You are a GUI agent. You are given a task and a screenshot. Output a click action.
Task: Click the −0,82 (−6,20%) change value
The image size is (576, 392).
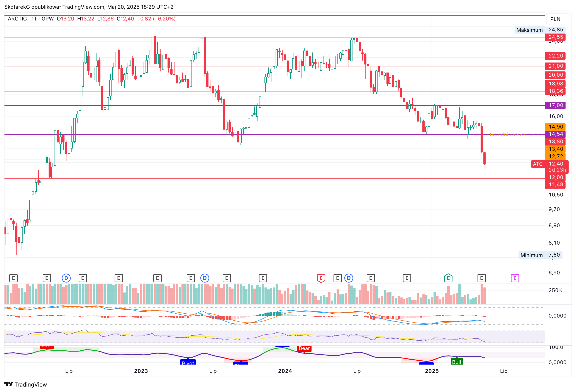[156, 19]
